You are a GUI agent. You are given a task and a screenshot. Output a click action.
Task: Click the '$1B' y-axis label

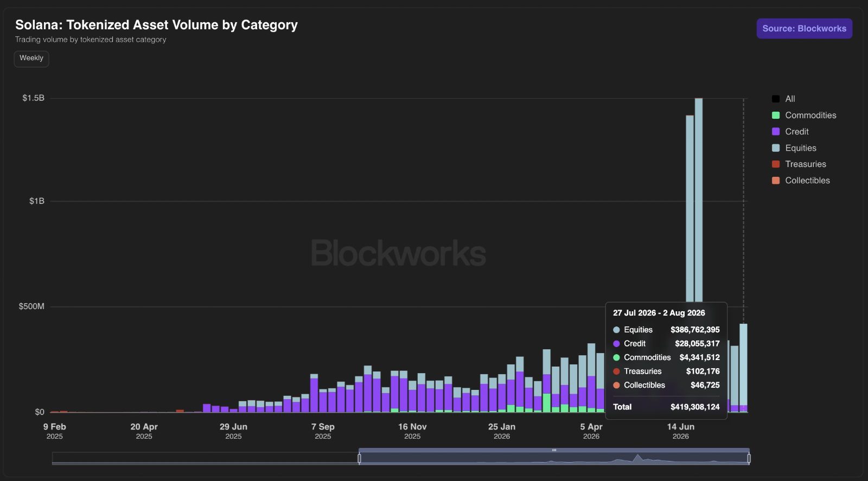(37, 201)
